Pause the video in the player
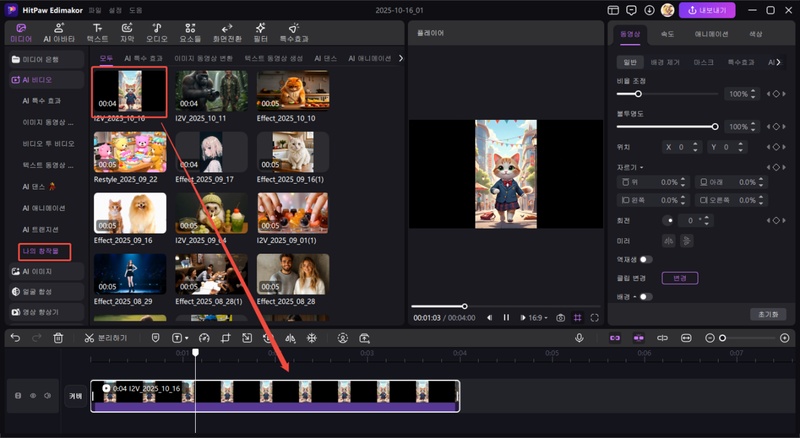The height and width of the screenshot is (438, 800). (506, 318)
